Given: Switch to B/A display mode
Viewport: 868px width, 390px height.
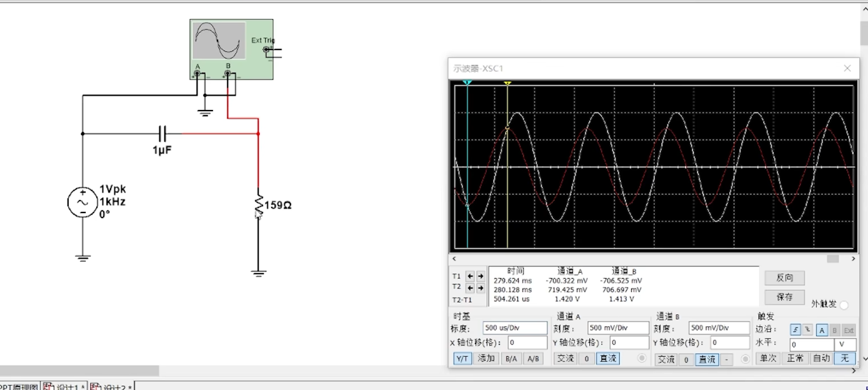Looking at the screenshot, I should pos(511,359).
